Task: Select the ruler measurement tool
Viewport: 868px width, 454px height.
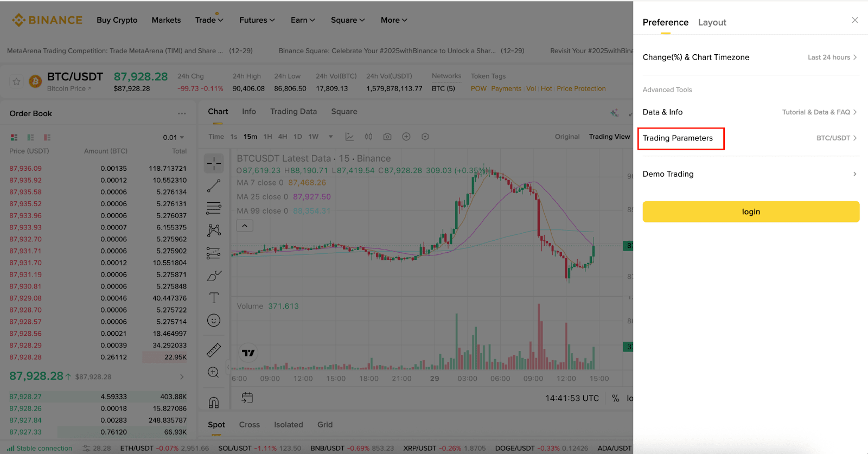Action: tap(214, 350)
